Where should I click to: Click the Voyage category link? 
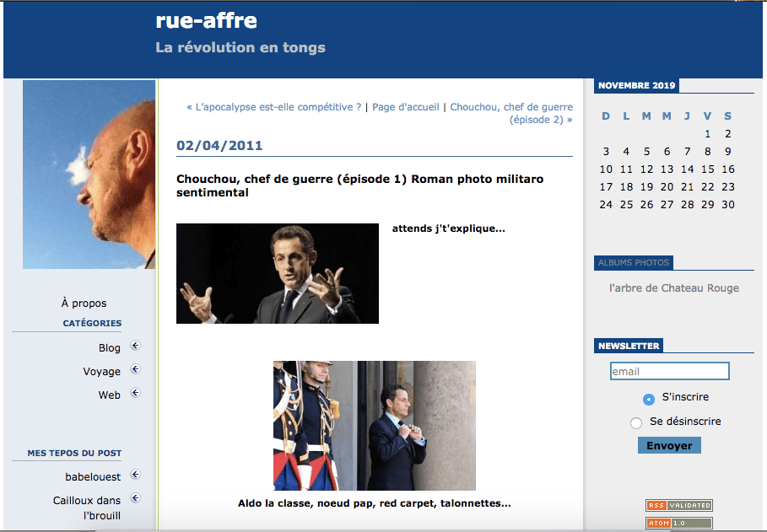[x=102, y=372]
